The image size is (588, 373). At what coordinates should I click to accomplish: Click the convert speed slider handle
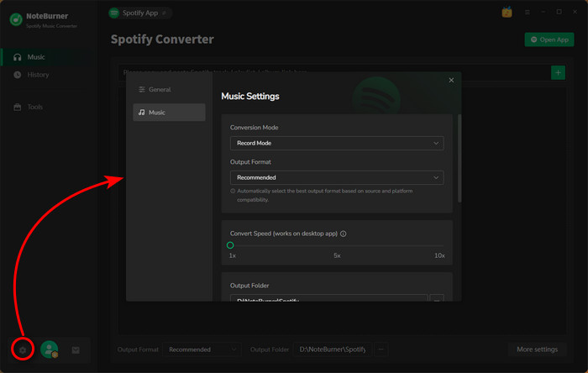pos(230,245)
